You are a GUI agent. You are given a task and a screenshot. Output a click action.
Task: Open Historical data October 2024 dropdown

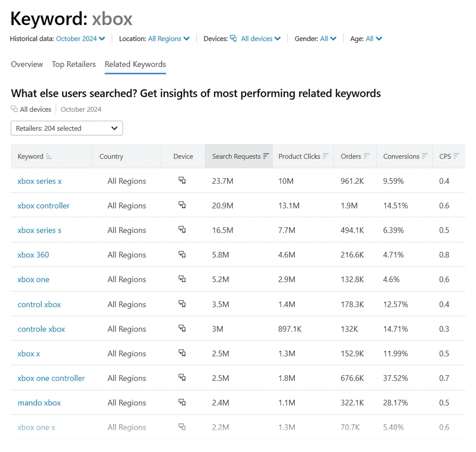pyautogui.click(x=81, y=38)
